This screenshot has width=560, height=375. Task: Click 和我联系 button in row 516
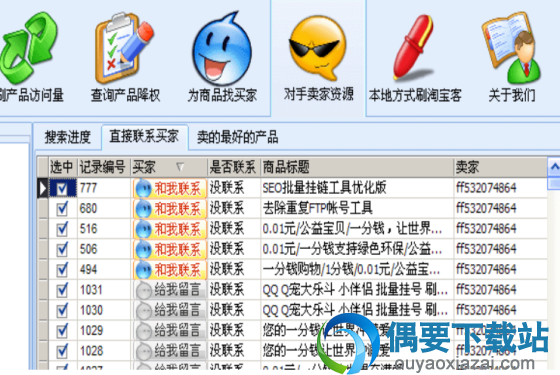[170, 229]
